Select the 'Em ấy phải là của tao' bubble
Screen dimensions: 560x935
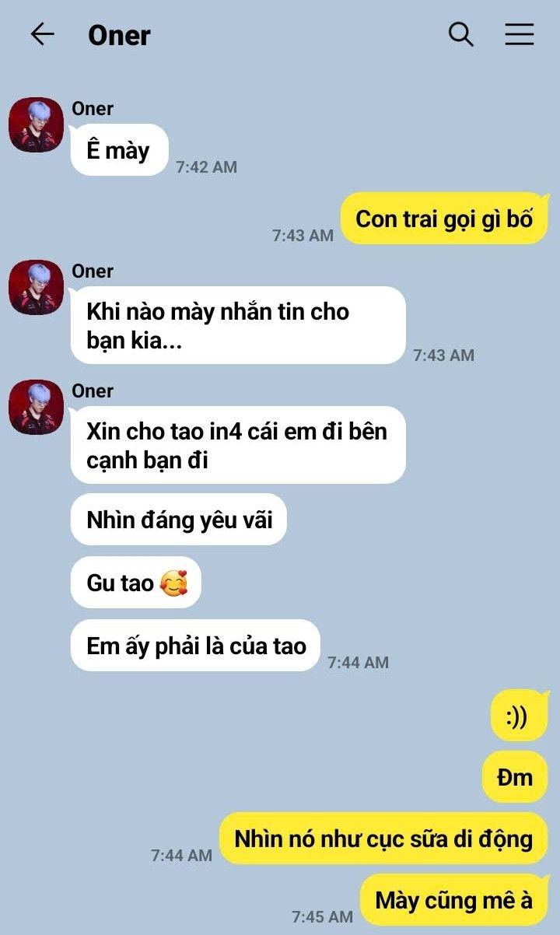pyautogui.click(x=195, y=646)
